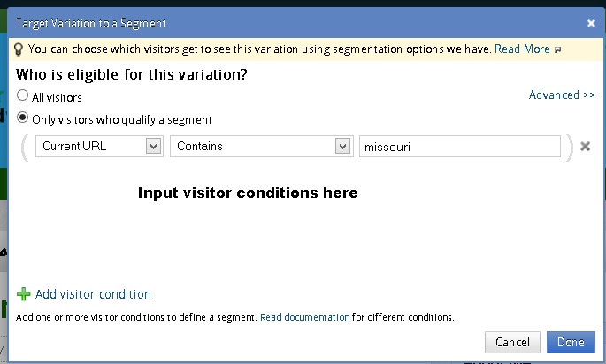Screen dimensions: 606x364
Task: Click the arrow on the Contains dropdown
Action: [342, 147]
